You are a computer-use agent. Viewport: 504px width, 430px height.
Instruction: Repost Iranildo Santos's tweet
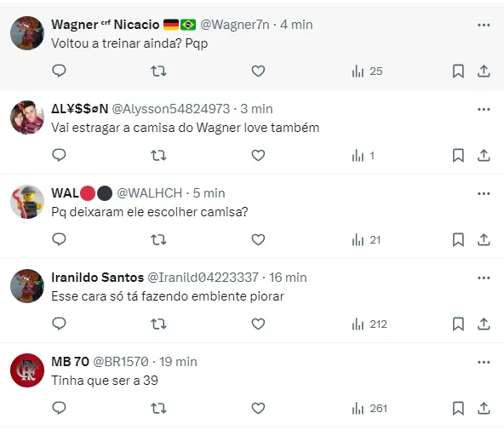[158, 324]
